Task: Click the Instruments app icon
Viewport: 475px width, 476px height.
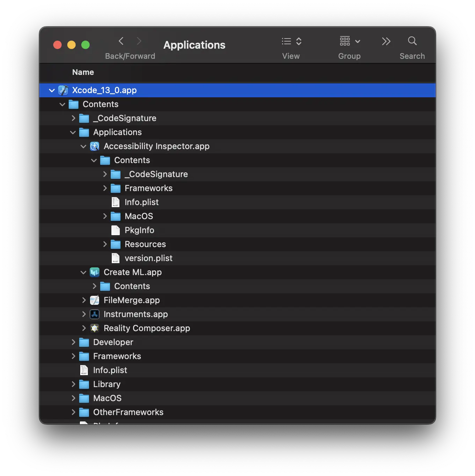Action: (x=95, y=314)
